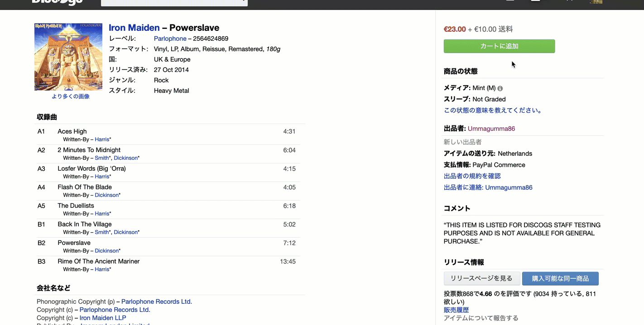Select the Back In The Village title
The height and width of the screenshot is (325, 644).
85,224
